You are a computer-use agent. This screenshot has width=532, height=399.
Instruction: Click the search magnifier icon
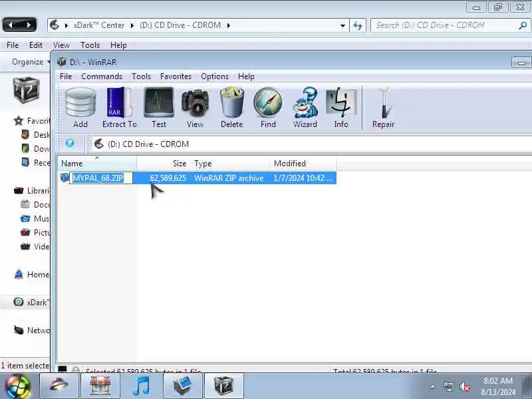[x=523, y=25]
